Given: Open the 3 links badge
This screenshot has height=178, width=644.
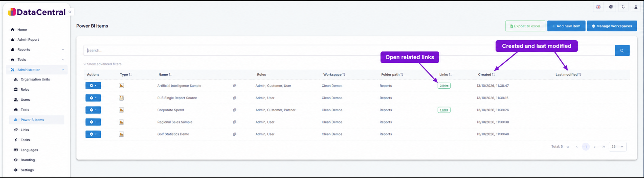Looking at the screenshot, I should point(444,86).
